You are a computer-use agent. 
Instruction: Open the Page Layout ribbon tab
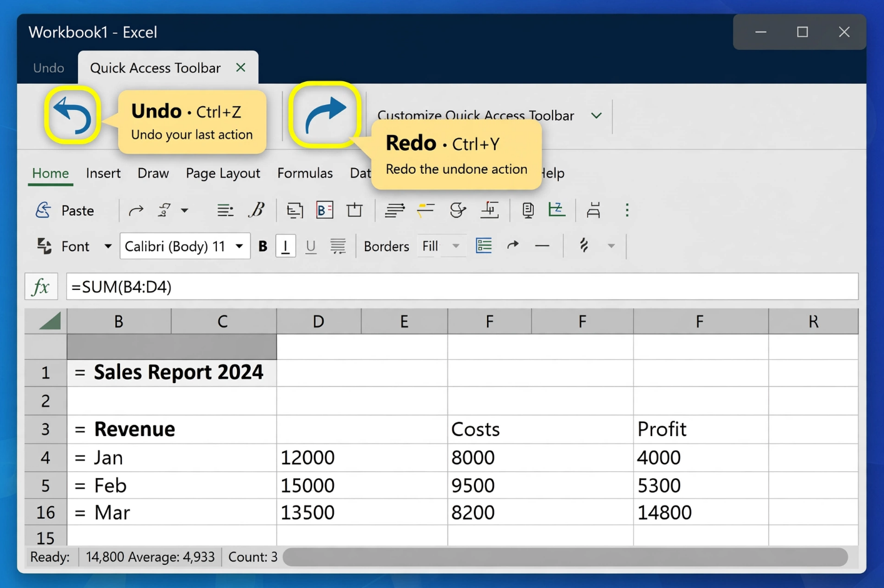[223, 173]
